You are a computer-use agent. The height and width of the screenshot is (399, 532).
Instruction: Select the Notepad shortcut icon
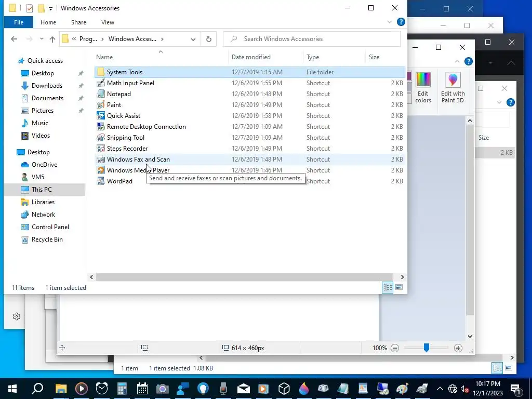[100, 94]
